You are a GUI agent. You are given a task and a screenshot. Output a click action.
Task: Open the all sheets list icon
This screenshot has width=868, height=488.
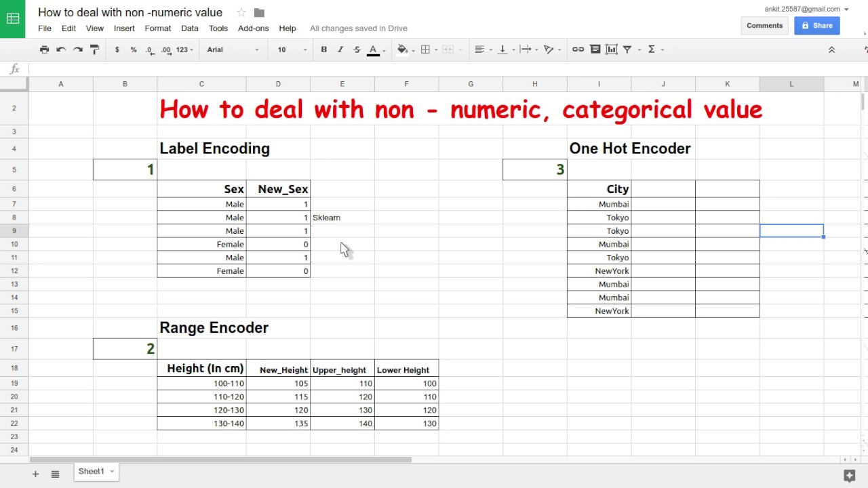55,474
